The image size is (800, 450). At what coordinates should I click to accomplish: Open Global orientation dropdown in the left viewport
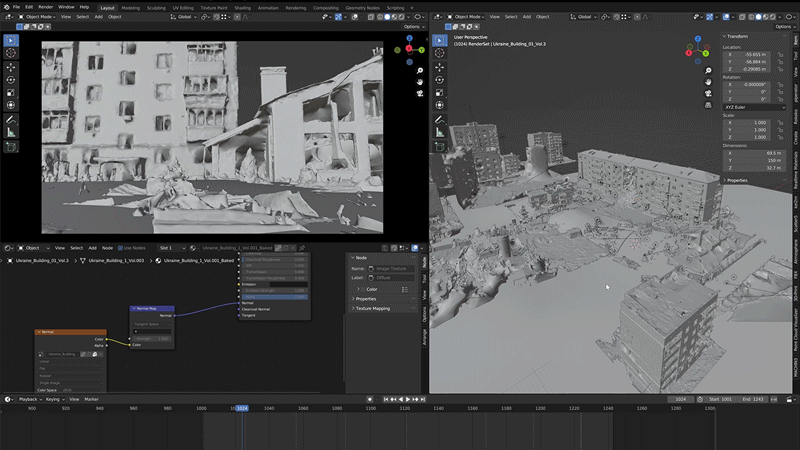point(184,17)
